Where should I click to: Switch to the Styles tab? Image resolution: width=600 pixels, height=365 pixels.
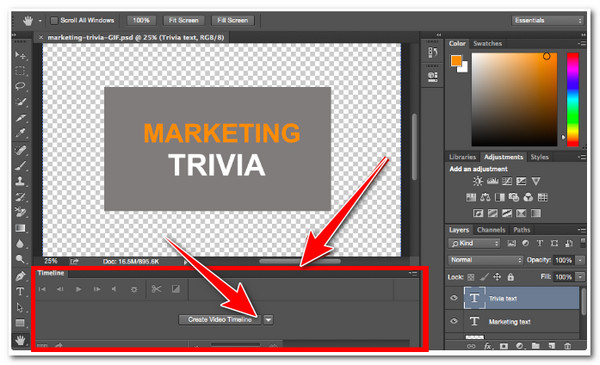pyautogui.click(x=540, y=157)
